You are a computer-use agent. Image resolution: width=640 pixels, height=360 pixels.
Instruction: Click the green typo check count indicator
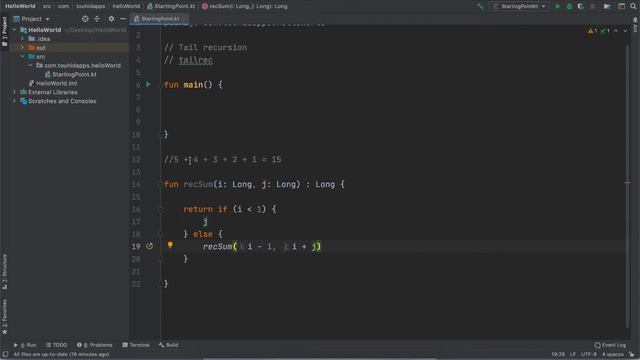tap(605, 31)
